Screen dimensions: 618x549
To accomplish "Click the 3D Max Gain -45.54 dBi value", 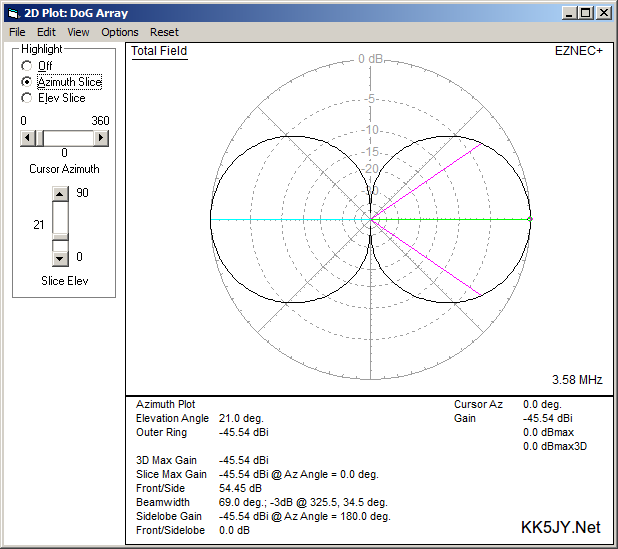I will 244,460.
